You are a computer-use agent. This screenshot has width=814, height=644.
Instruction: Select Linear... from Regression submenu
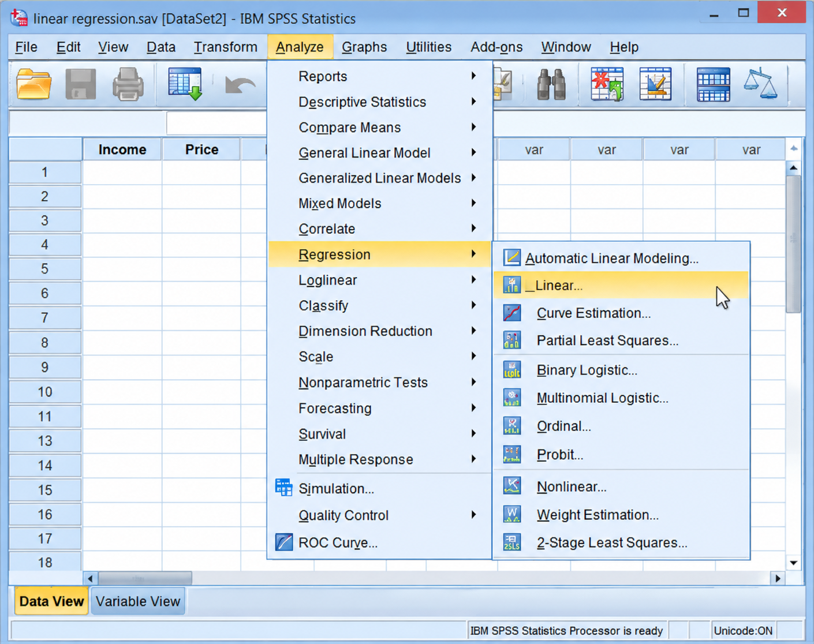pos(621,285)
